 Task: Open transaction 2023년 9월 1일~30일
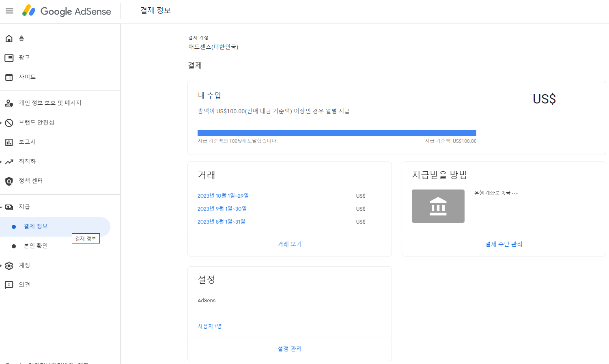tap(222, 209)
